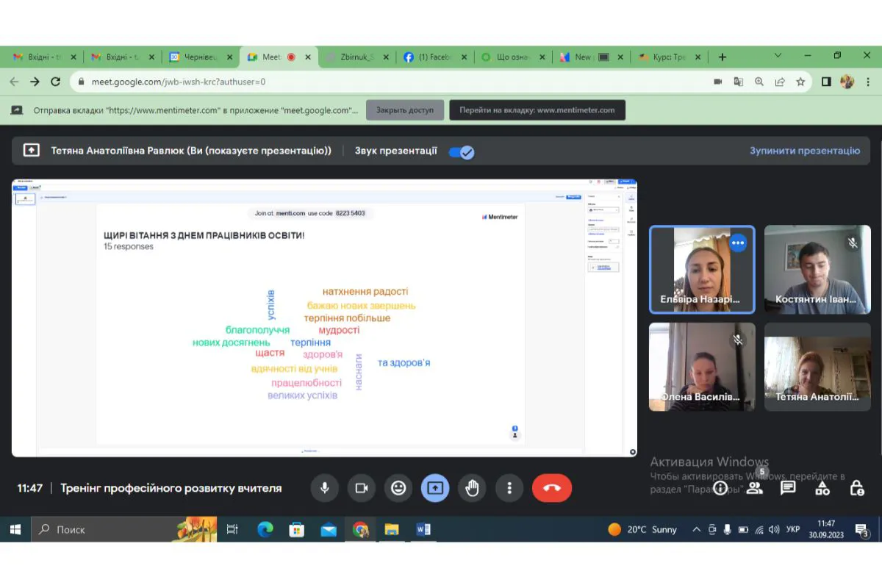Screen dimensions: 882x588
Task: Toggle the Звук презентації switch
Action: coord(462,152)
